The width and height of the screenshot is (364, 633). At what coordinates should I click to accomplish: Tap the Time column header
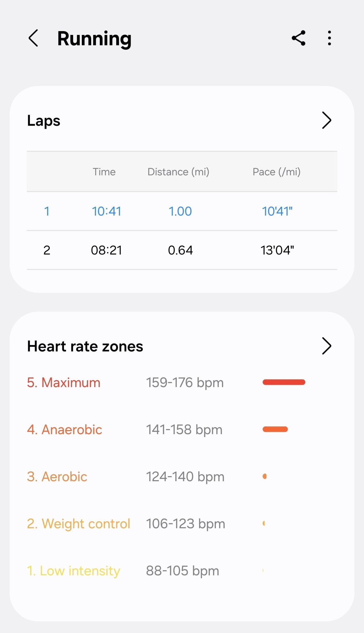(104, 172)
